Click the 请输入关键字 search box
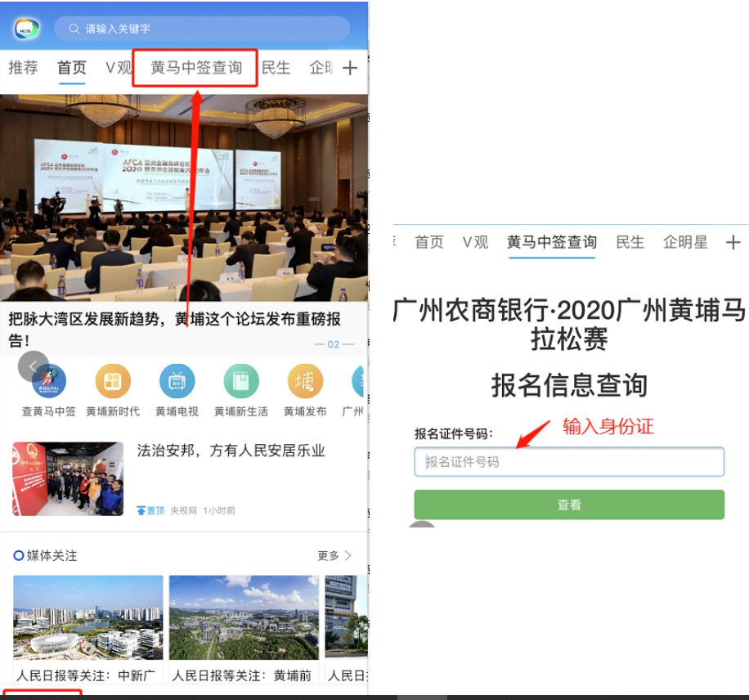The width and height of the screenshot is (749, 700). pyautogui.click(x=202, y=29)
